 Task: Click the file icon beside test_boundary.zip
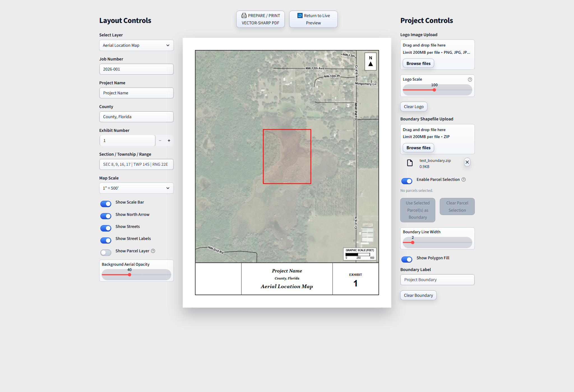[x=409, y=163]
